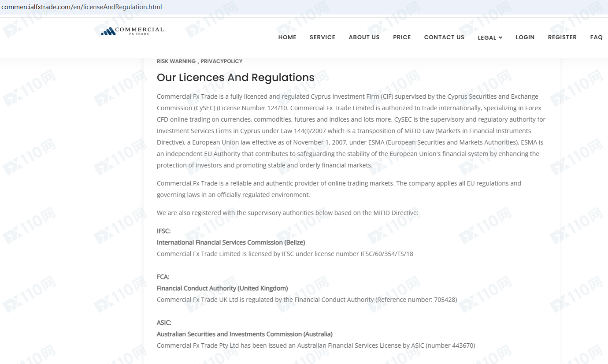
Task: Open the ABOUT US page
Action: [364, 37]
